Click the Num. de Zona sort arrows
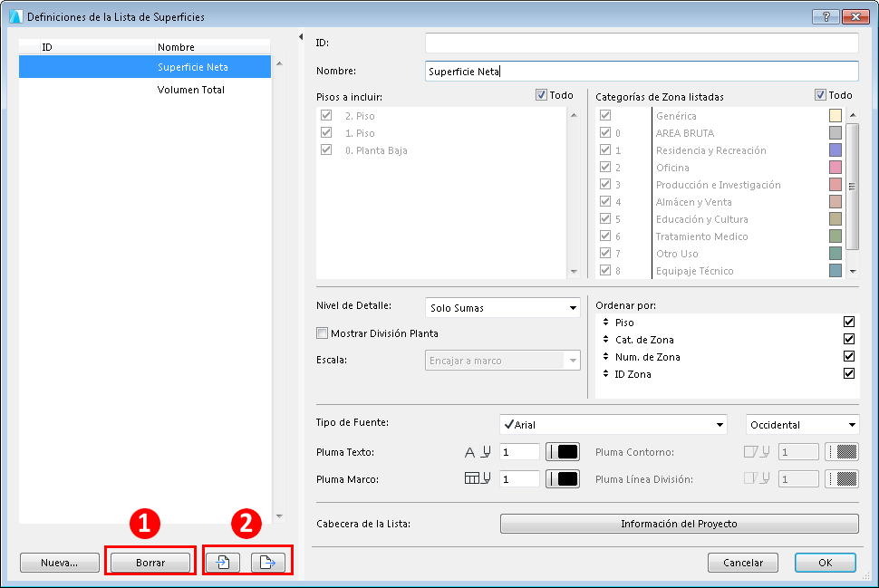Viewport: 879px width, 588px height. [x=605, y=356]
